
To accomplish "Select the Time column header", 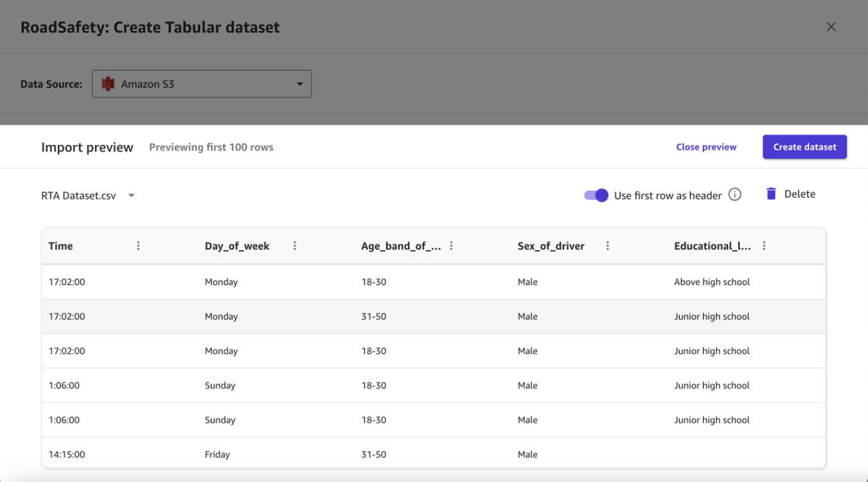I will 61,246.
